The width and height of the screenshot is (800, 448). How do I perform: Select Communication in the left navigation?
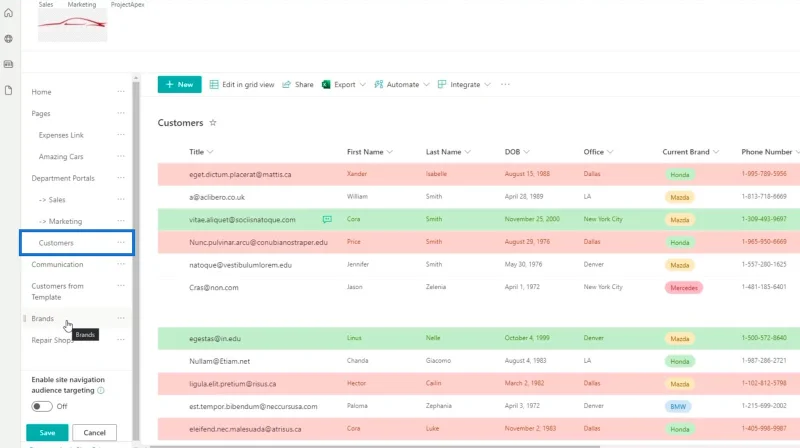click(x=57, y=264)
